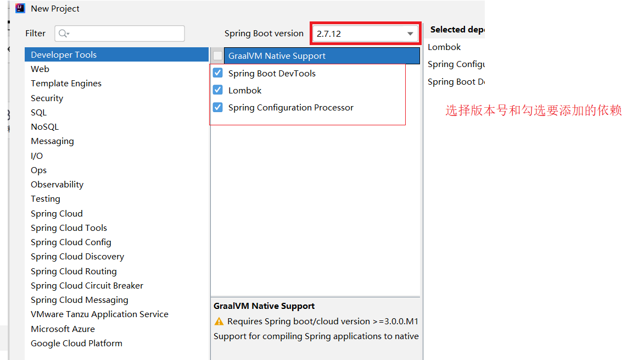Click the warning triangle beside version requirement
The height and width of the screenshot is (360, 644).
[x=219, y=321]
